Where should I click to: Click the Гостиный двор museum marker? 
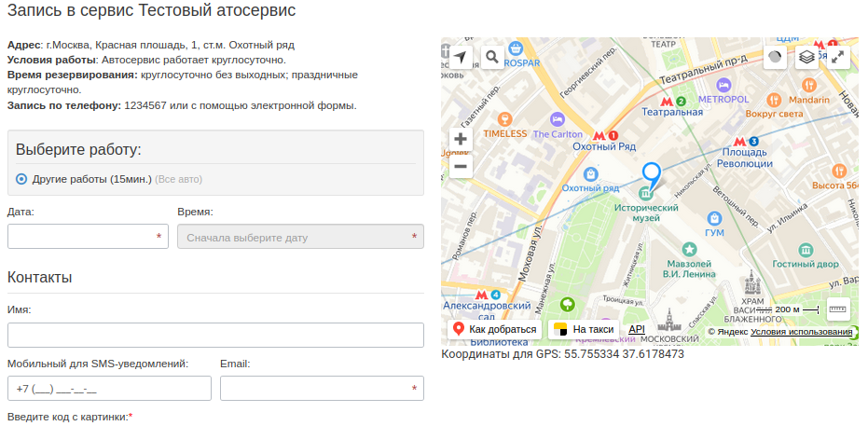[806, 248]
